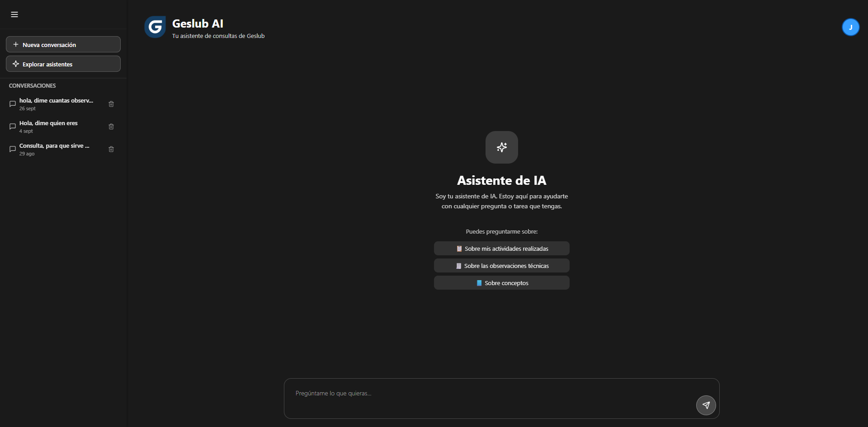Select 'Sobre conceptos' suggestion

click(x=502, y=283)
